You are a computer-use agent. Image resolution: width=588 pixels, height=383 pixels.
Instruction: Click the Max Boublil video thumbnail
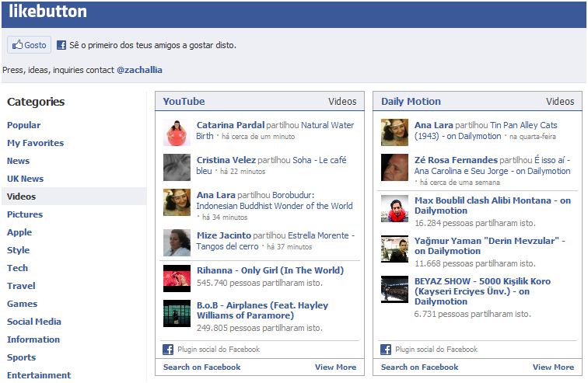[394, 208]
